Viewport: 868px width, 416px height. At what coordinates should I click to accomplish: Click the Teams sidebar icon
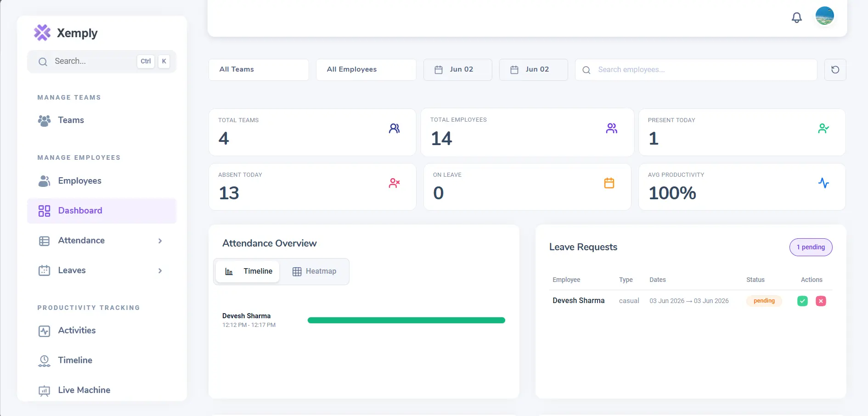(x=44, y=120)
